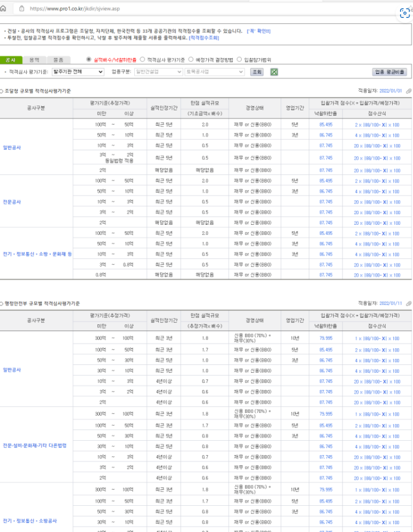Click 일반공사 in the 행정안전부 table

[x=12, y=370]
